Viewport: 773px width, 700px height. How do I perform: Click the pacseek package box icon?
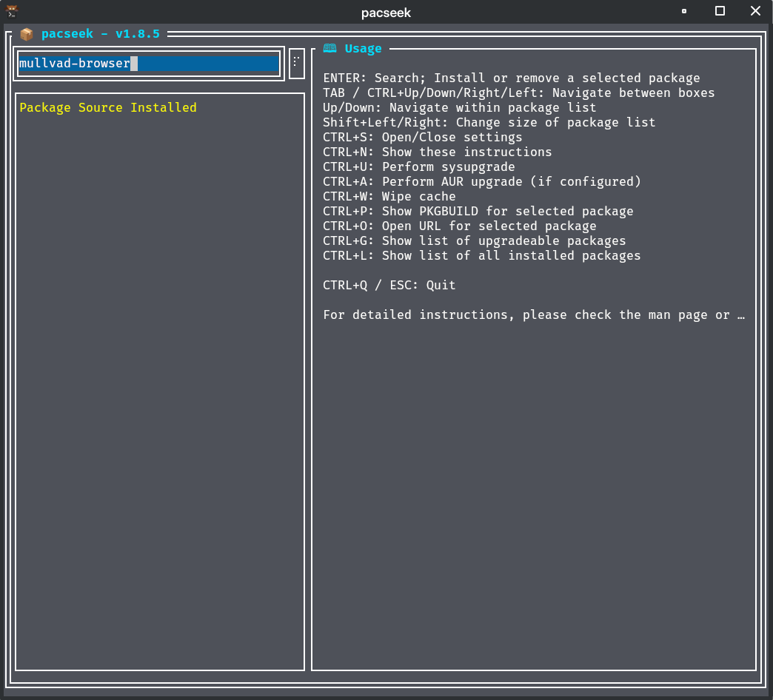pyautogui.click(x=27, y=34)
